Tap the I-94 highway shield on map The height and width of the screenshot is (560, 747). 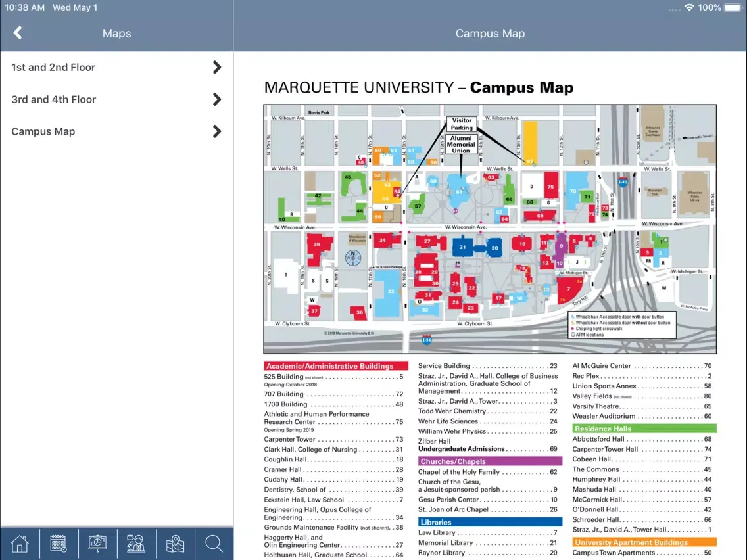(427, 340)
